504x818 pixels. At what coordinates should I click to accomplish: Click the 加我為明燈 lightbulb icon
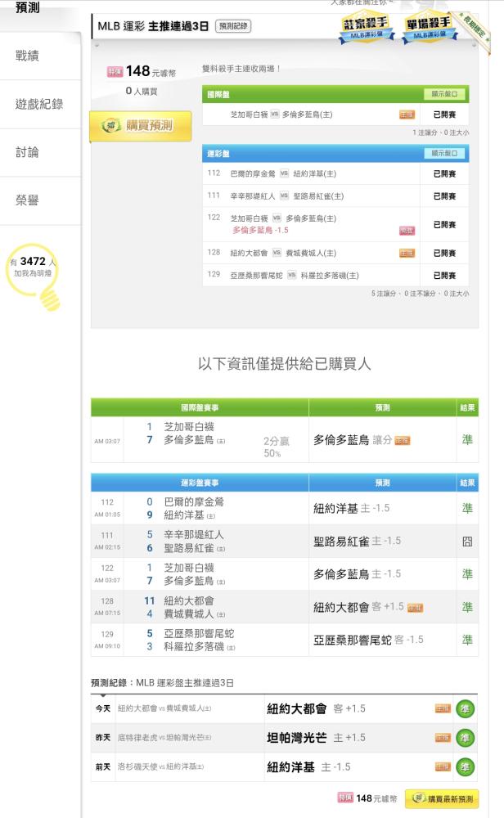pos(34,276)
